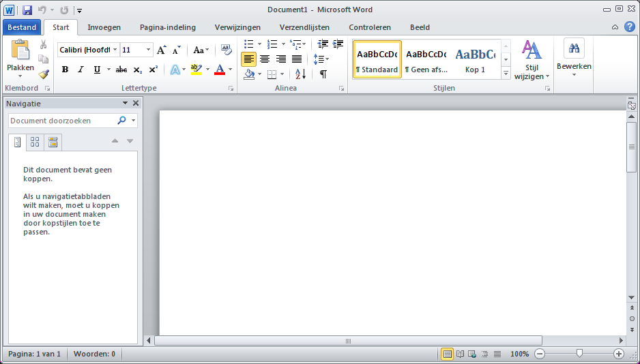
Task: Switch to the Pagina-indeling tab
Action: tap(168, 27)
